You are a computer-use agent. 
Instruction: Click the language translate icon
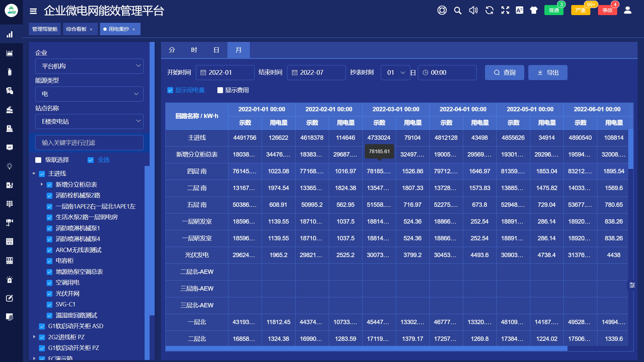pyautogui.click(x=520, y=10)
